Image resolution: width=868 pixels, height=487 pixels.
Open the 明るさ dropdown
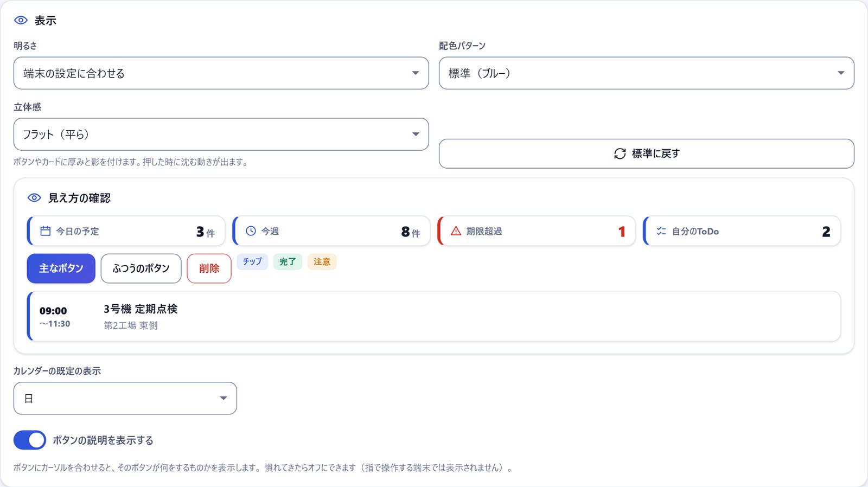[221, 73]
